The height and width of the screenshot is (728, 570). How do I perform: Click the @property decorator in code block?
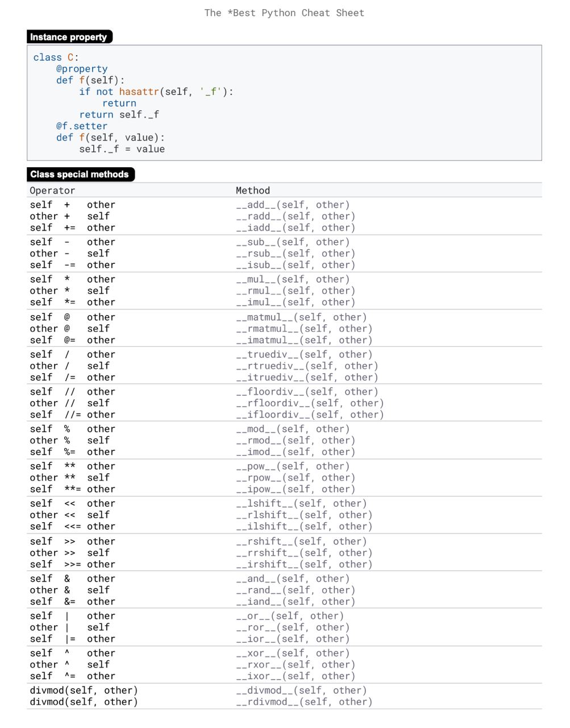(82, 69)
